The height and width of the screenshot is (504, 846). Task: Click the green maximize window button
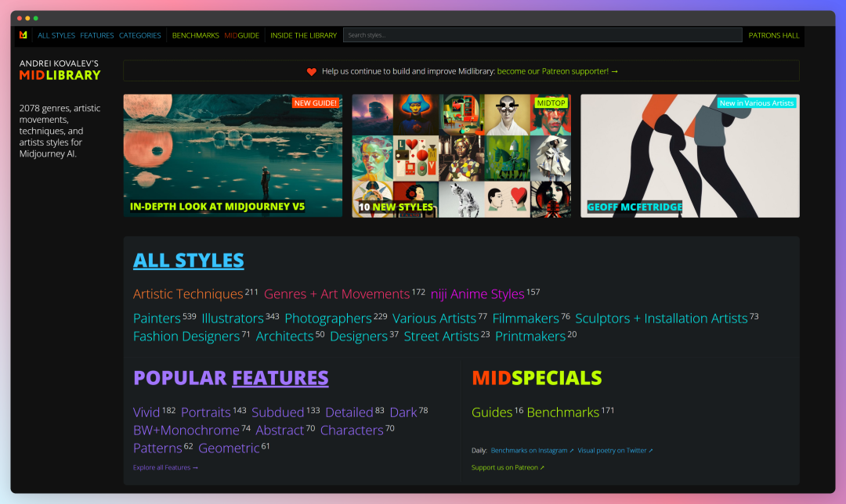click(35, 18)
